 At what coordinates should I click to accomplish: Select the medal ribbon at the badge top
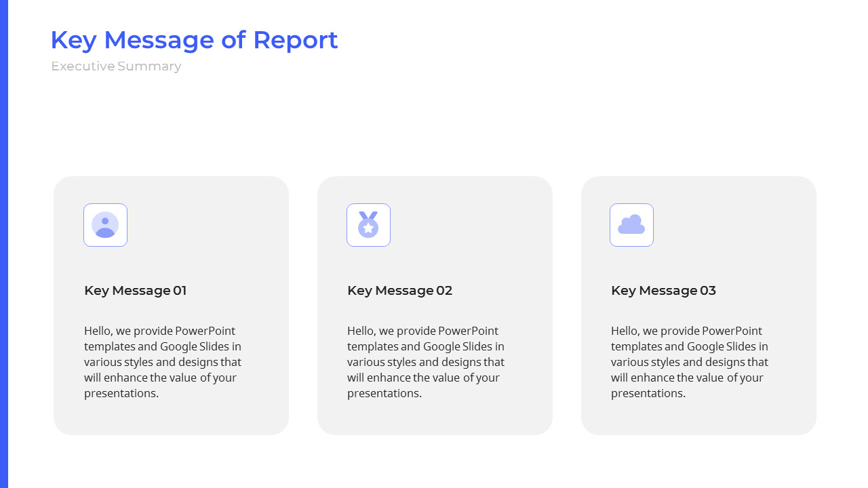(x=368, y=216)
